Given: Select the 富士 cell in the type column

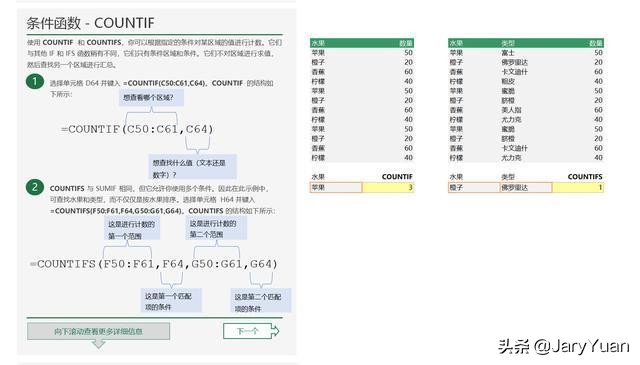Looking at the screenshot, I should tap(508, 53).
